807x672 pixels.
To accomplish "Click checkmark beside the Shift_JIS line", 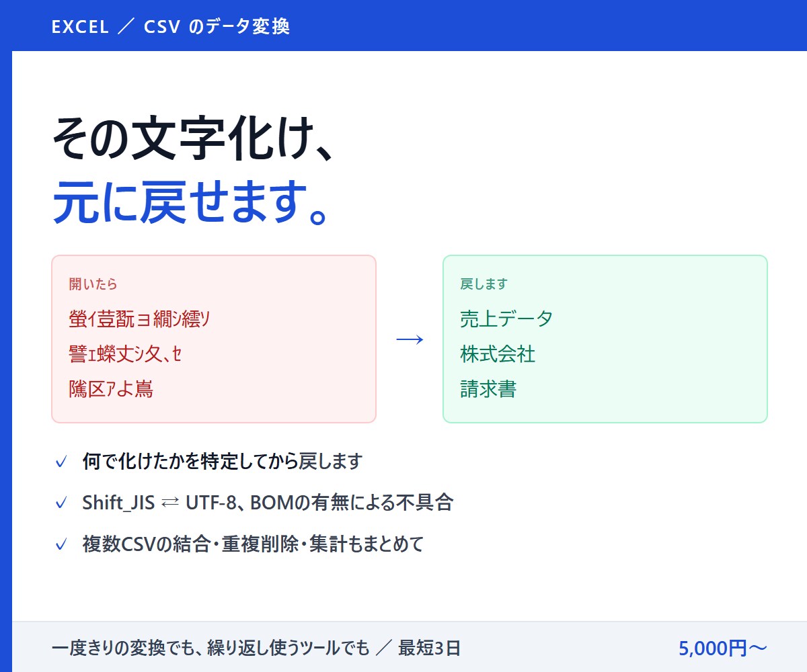I will (x=61, y=503).
